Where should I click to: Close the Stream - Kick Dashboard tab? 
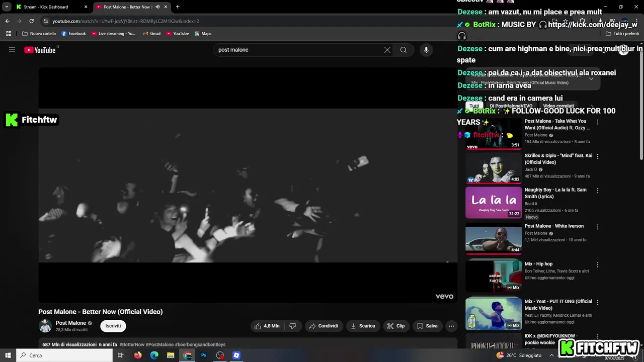pos(86,7)
